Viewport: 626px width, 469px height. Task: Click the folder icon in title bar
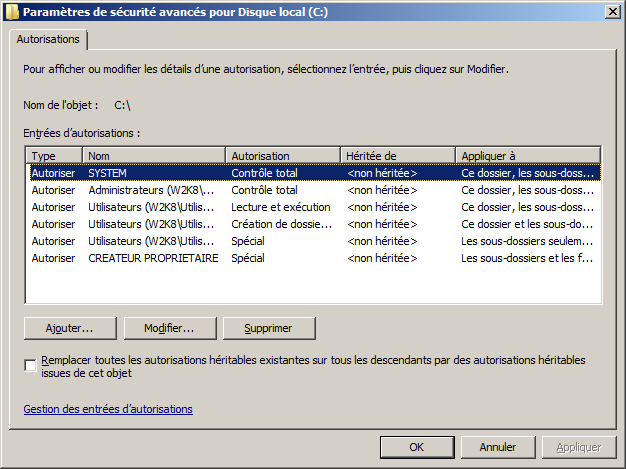point(12,12)
